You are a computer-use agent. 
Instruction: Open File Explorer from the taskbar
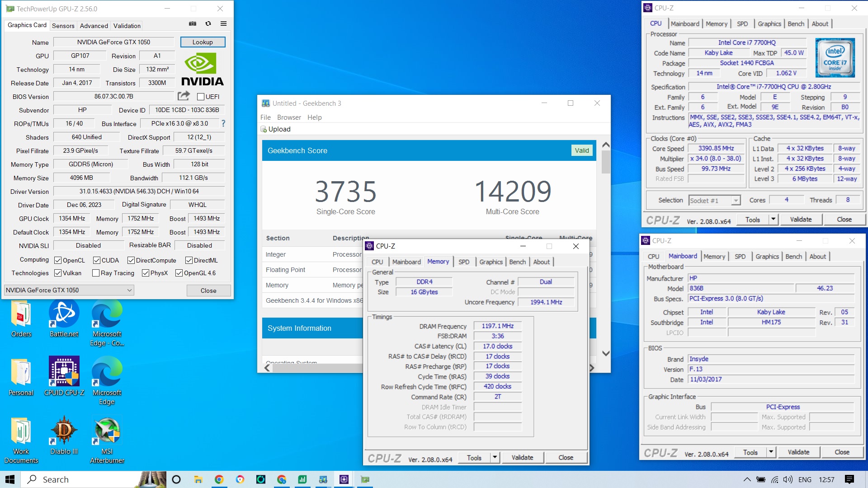198,479
